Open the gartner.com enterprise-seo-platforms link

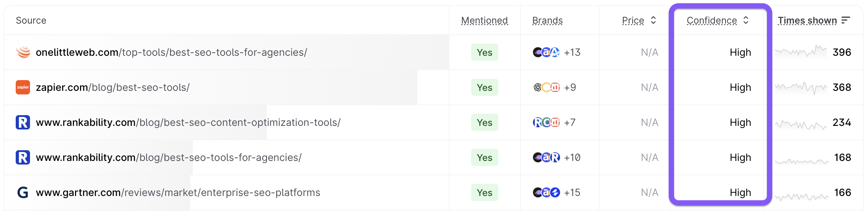tap(178, 192)
